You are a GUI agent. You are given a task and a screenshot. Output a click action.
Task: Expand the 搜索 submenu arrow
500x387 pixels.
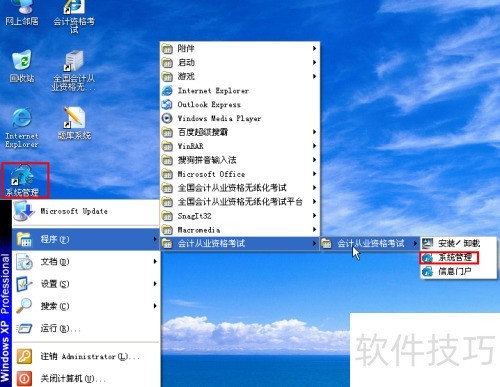(155, 306)
